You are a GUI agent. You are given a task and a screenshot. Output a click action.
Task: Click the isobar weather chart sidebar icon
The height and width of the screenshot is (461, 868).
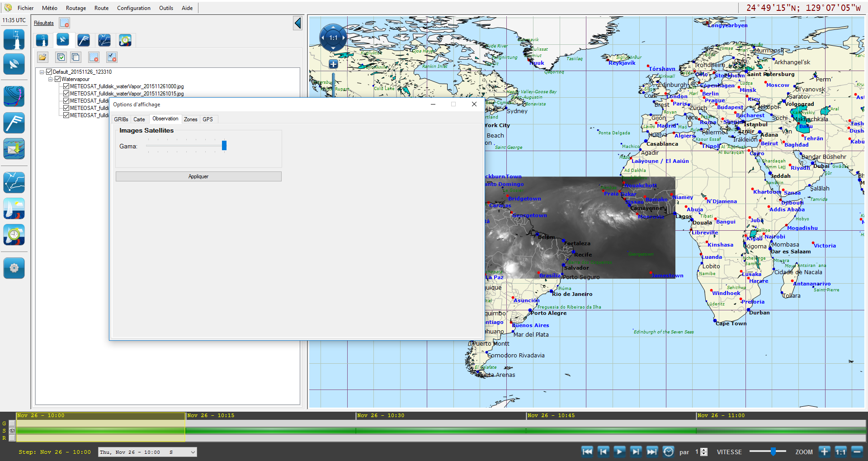click(x=14, y=96)
